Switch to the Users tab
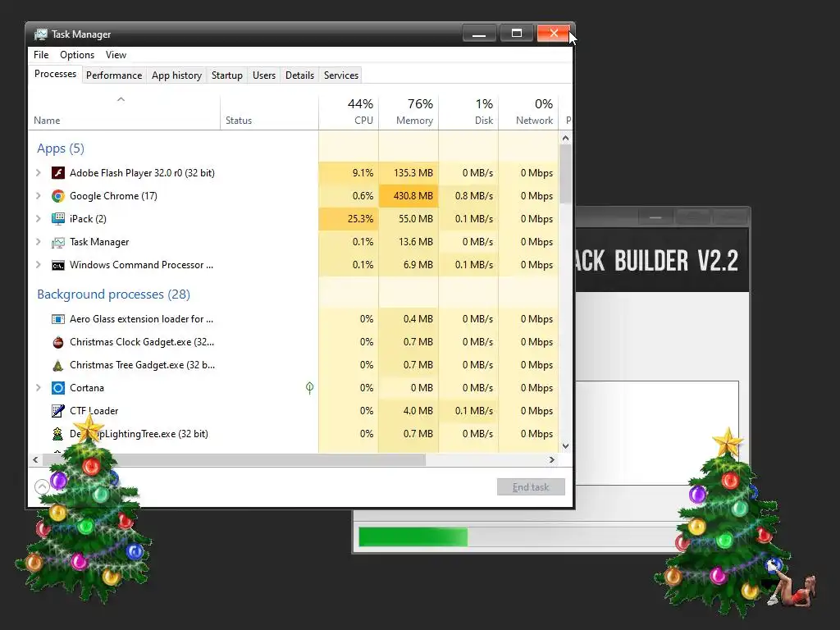Image resolution: width=840 pixels, height=630 pixels. pos(264,75)
